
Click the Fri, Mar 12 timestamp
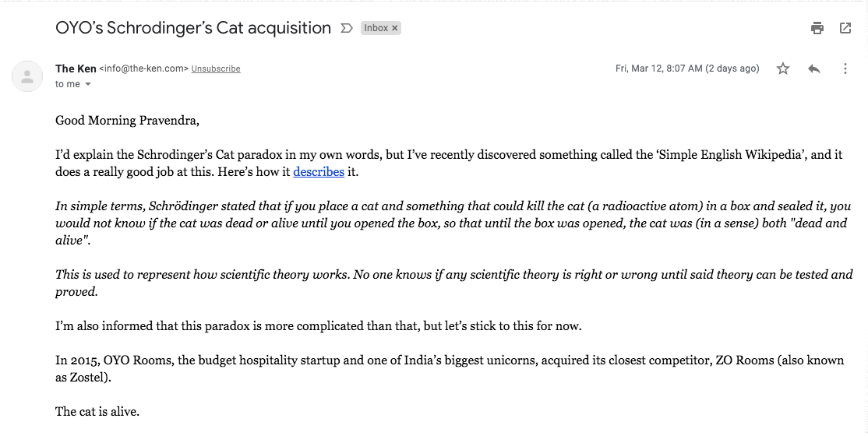point(687,69)
